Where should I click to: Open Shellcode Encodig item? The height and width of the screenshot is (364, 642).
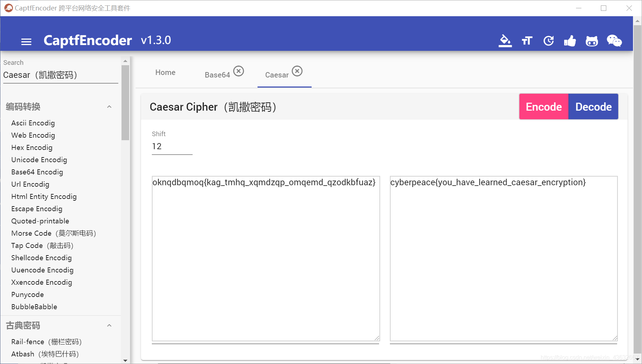point(41,258)
